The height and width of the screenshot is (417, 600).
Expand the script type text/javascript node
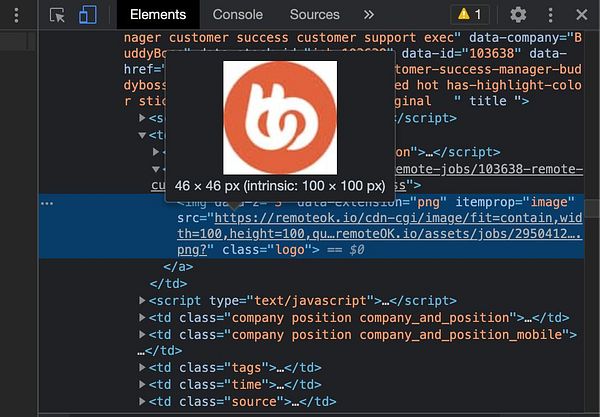[x=142, y=300]
